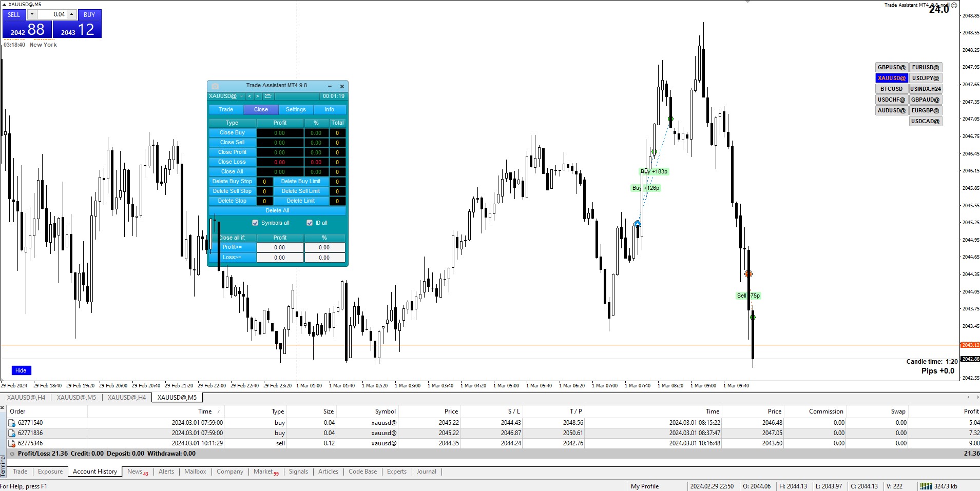Click the Close Profit button
The height and width of the screenshot is (491, 980).
(x=233, y=152)
